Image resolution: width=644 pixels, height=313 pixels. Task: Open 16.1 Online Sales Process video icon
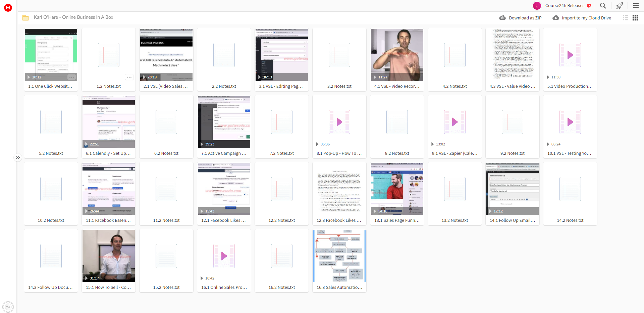(x=224, y=256)
